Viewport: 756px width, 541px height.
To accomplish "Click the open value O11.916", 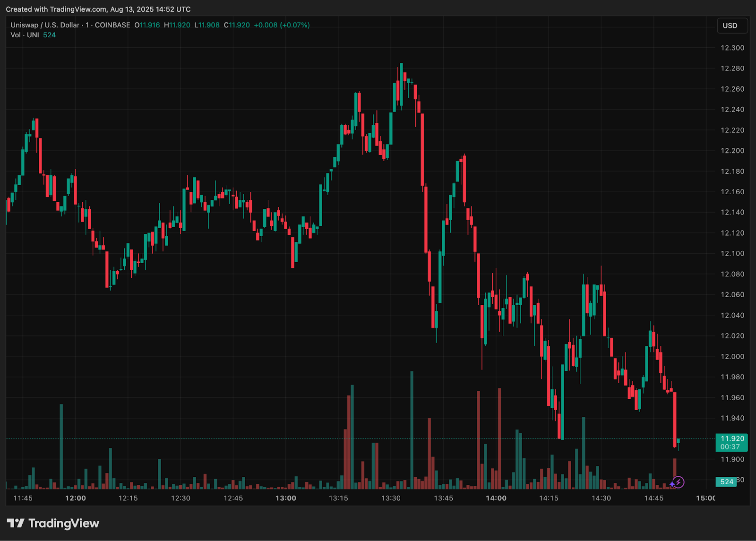I will 147,25.
